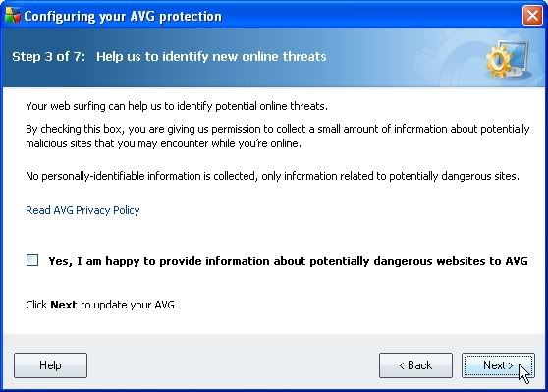
Task: Click the 'Configuring your AVG protection' title bar
Action: pyautogui.click(x=123, y=16)
